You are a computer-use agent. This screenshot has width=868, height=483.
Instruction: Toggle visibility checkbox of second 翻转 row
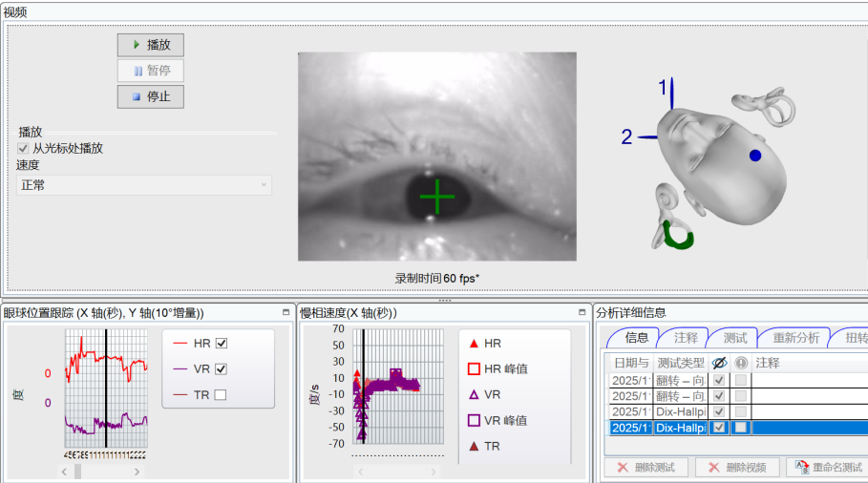pos(718,395)
